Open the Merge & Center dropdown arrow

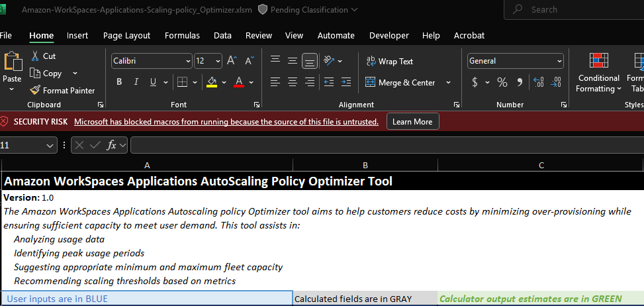448,83
